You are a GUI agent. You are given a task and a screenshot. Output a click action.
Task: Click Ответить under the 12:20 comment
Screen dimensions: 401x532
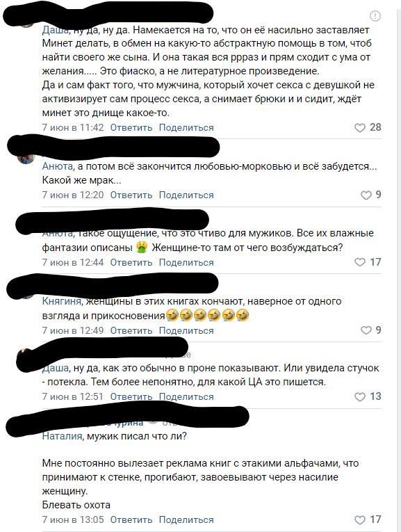(x=131, y=195)
